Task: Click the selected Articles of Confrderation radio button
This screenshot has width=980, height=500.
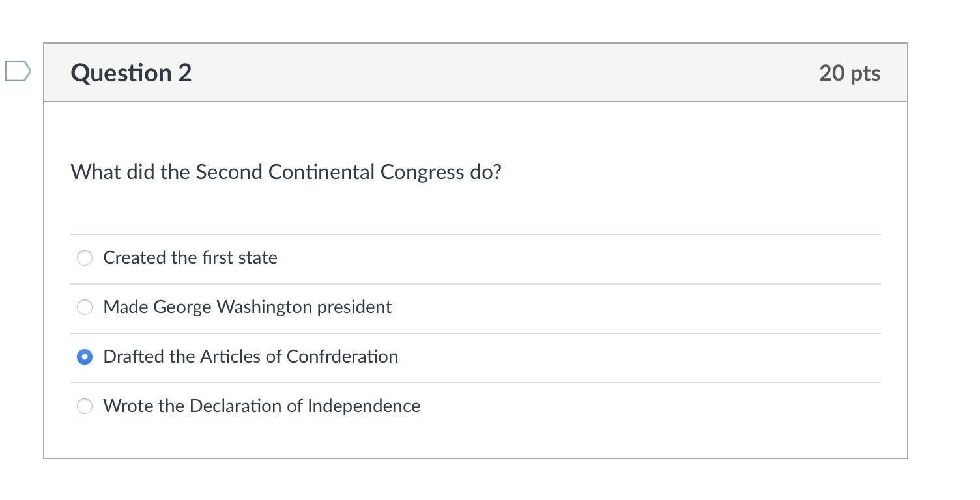Action: (x=85, y=357)
